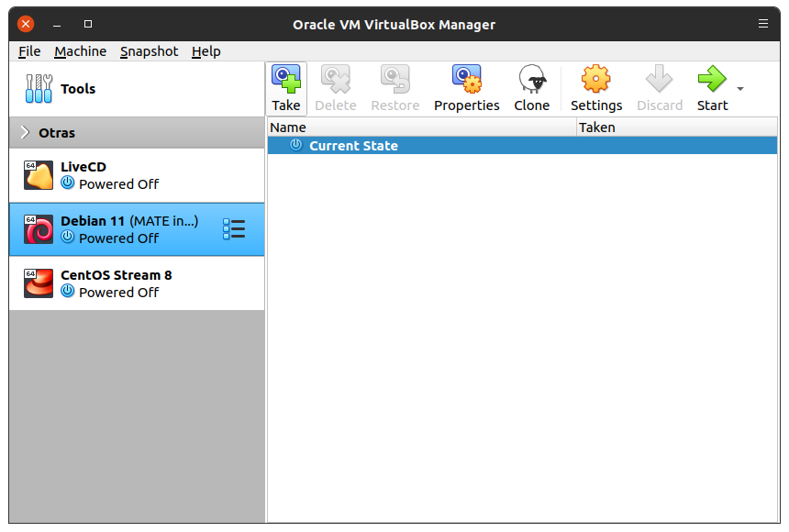Open Settings gear icon in toolbar
The width and height of the screenshot is (789, 532).
point(595,80)
